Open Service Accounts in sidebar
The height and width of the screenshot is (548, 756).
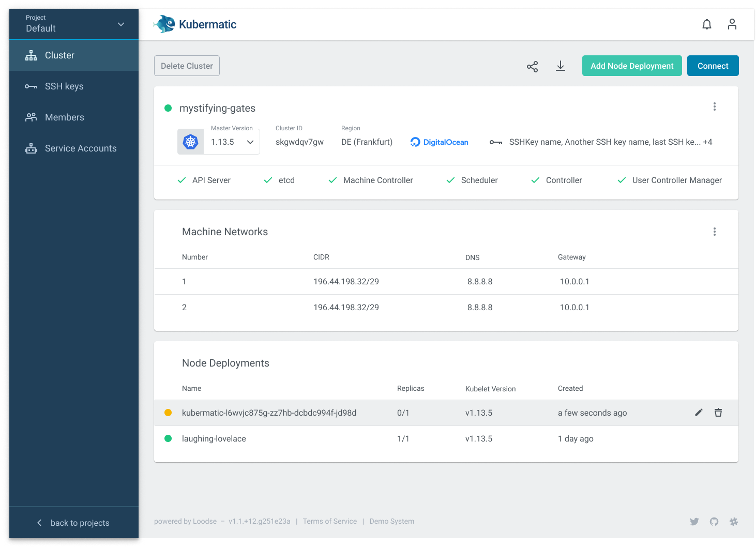74,148
